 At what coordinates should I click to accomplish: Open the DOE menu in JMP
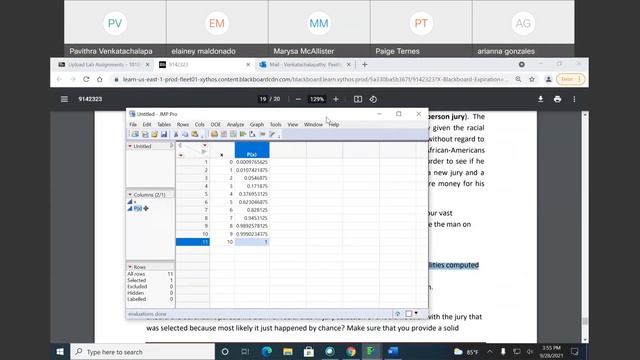click(x=216, y=124)
